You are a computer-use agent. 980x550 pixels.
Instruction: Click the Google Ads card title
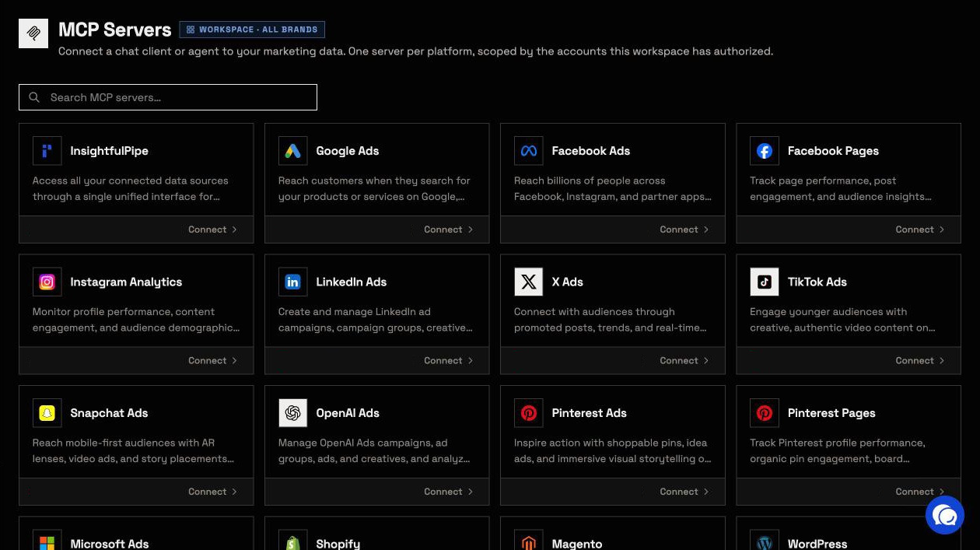347,151
